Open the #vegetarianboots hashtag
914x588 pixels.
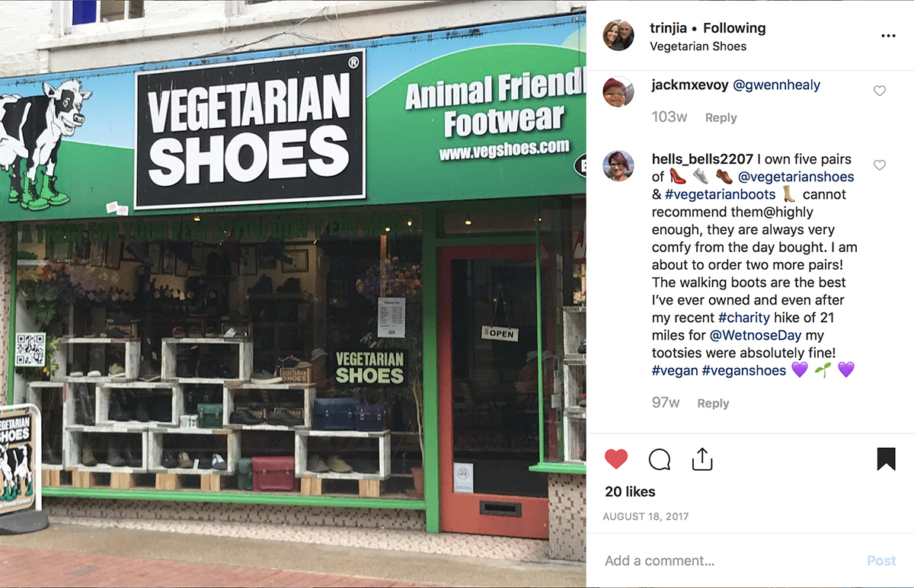click(x=720, y=194)
